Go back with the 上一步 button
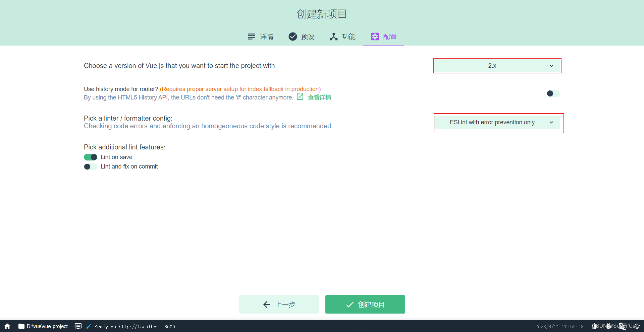The height and width of the screenshot is (332, 644). tap(279, 304)
